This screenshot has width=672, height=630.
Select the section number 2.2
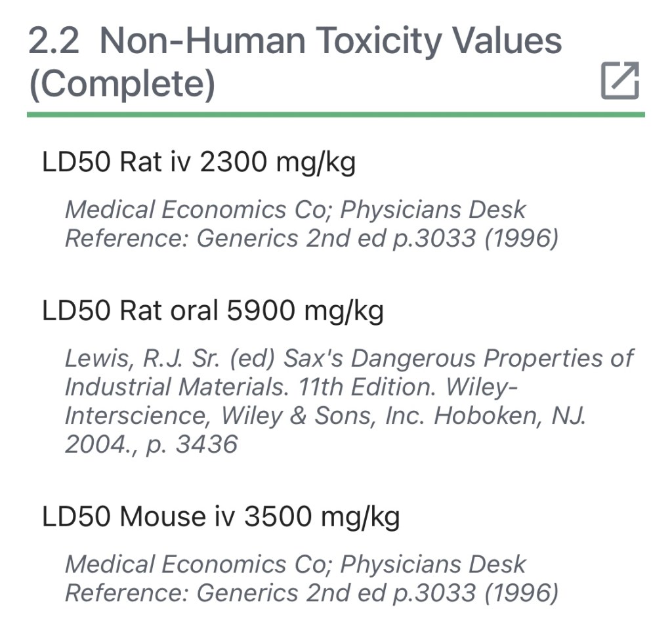click(54, 41)
